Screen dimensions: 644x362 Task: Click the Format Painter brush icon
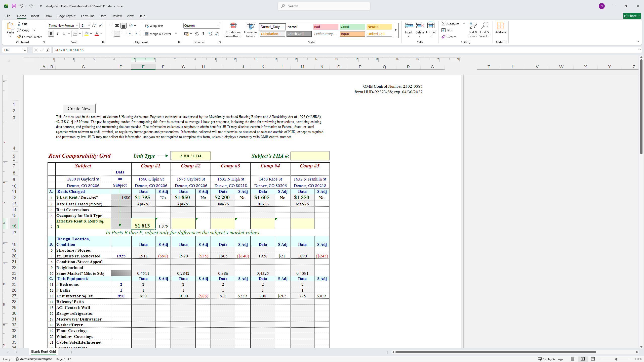19,37
